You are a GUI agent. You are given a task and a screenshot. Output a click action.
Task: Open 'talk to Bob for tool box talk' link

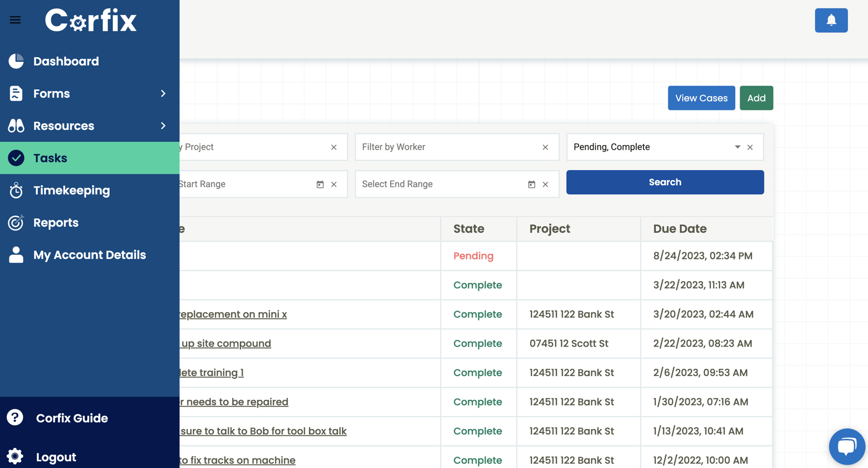coord(263,431)
